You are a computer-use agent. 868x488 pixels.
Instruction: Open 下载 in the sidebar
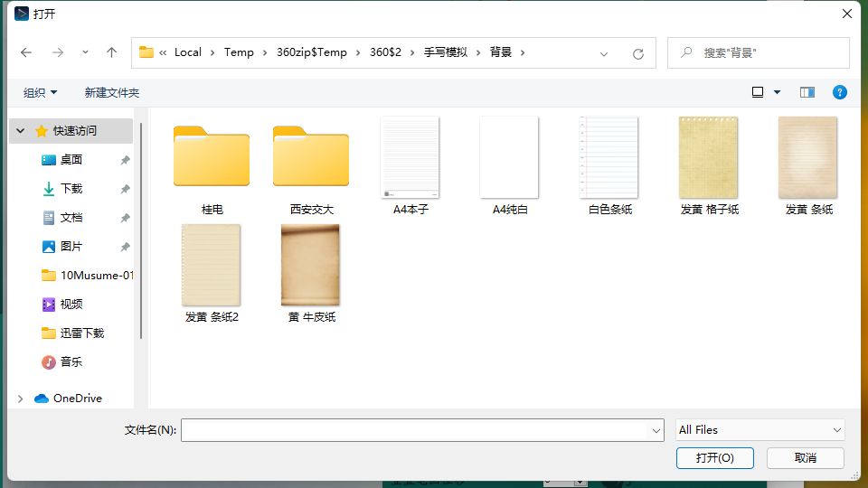pyautogui.click(x=71, y=189)
